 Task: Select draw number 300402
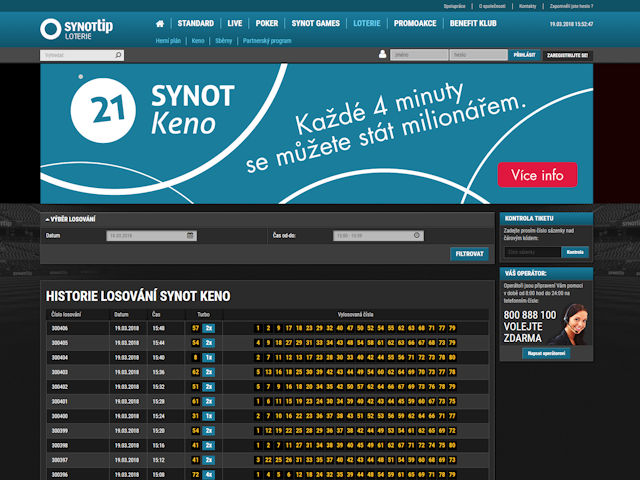(x=60, y=387)
